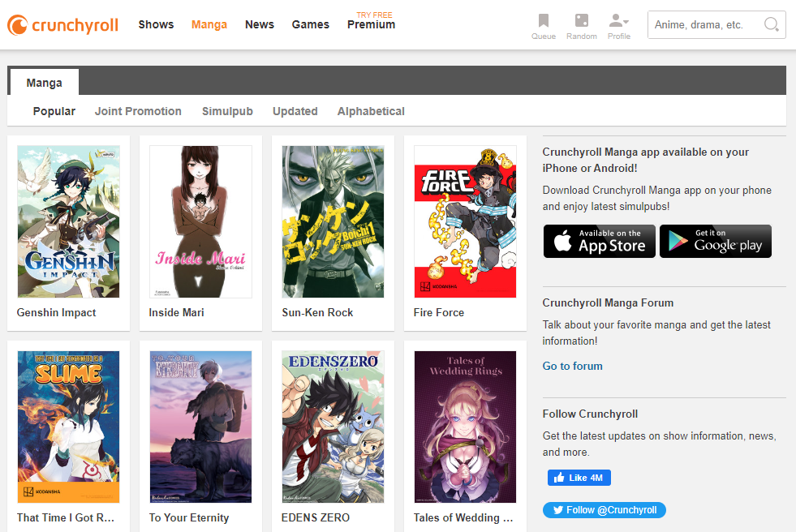This screenshot has width=796, height=532.
Task: Open the Shows menu
Action: point(156,24)
